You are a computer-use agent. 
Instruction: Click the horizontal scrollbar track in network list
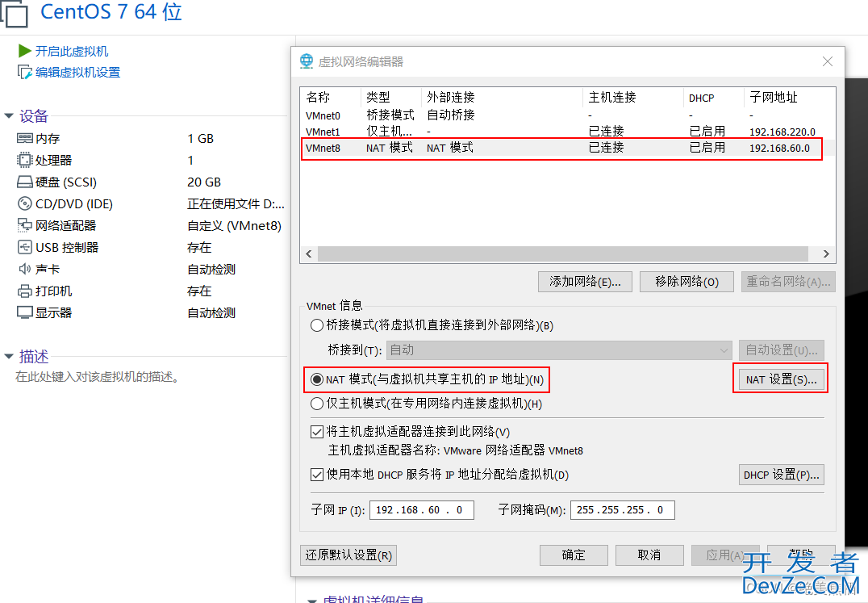563,253
